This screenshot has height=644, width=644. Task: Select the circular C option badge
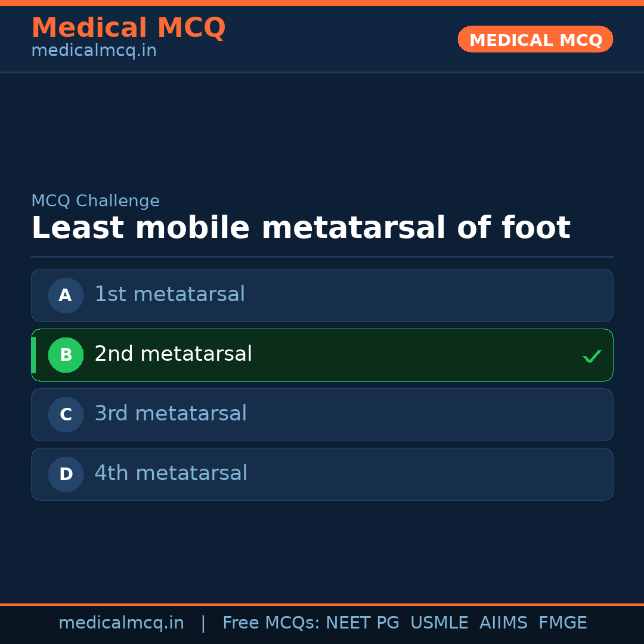[66, 414]
